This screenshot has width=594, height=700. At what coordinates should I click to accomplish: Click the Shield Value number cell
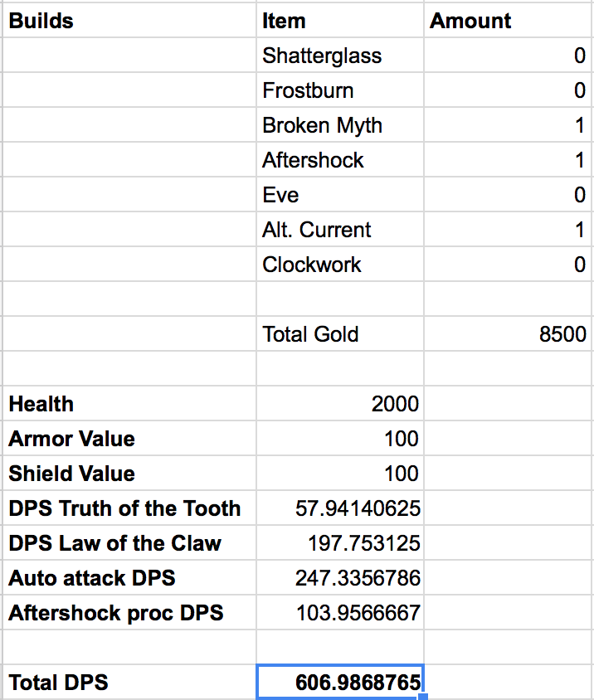coord(340,473)
